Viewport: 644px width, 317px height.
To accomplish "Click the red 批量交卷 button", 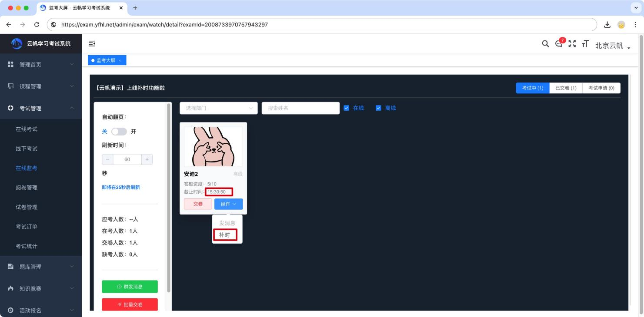I will [x=130, y=304].
